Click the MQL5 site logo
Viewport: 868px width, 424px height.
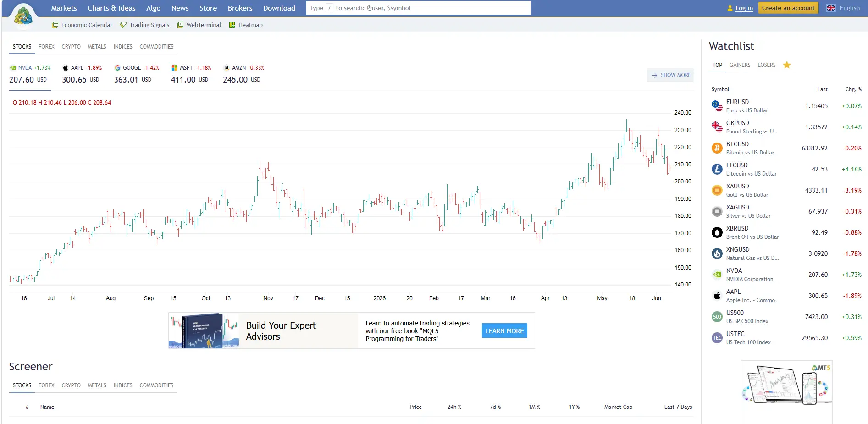click(23, 16)
